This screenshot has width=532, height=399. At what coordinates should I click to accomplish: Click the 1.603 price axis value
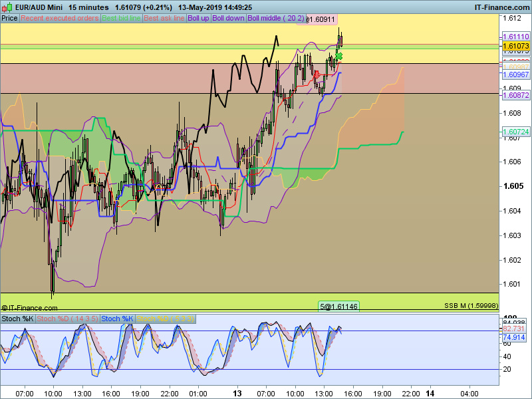[x=512, y=235]
